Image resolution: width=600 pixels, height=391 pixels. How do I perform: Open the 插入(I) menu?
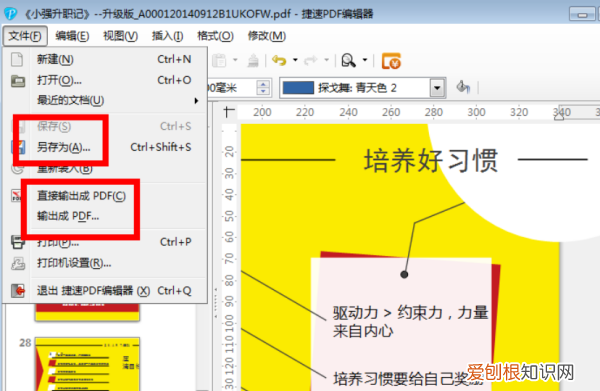167,36
